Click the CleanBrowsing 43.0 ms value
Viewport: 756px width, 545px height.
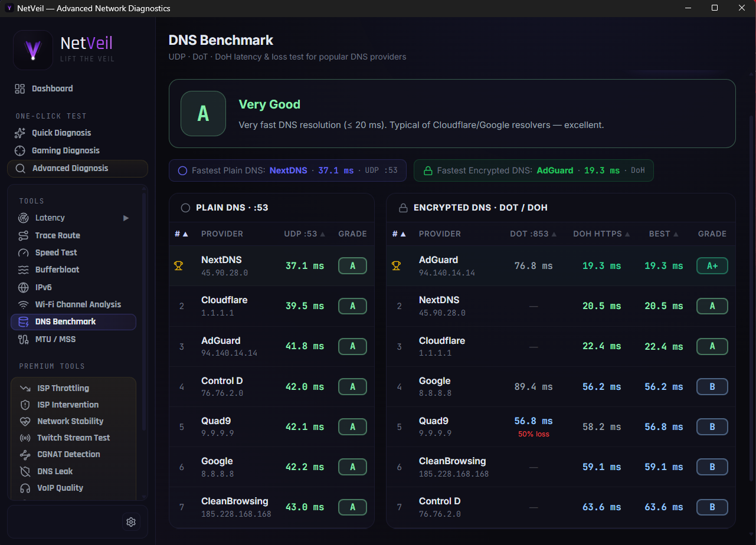[305, 507]
